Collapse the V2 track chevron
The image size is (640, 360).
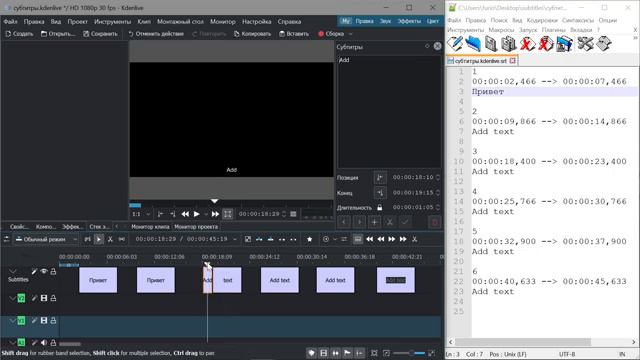pos(12,298)
